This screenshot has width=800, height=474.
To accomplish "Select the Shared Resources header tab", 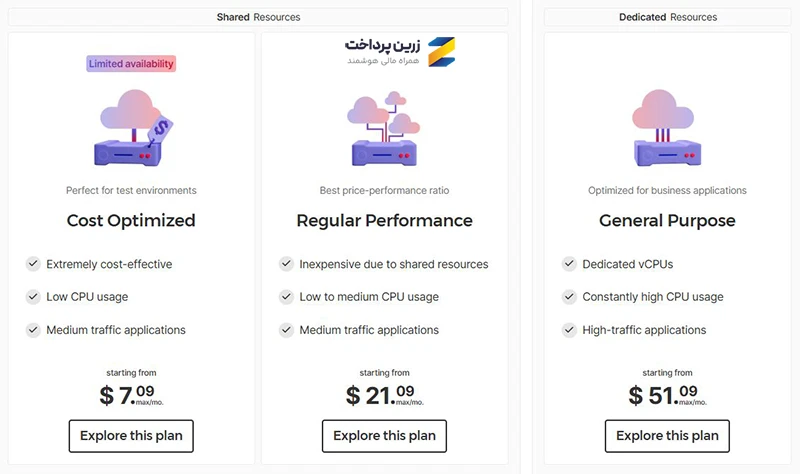I will tap(258, 17).
